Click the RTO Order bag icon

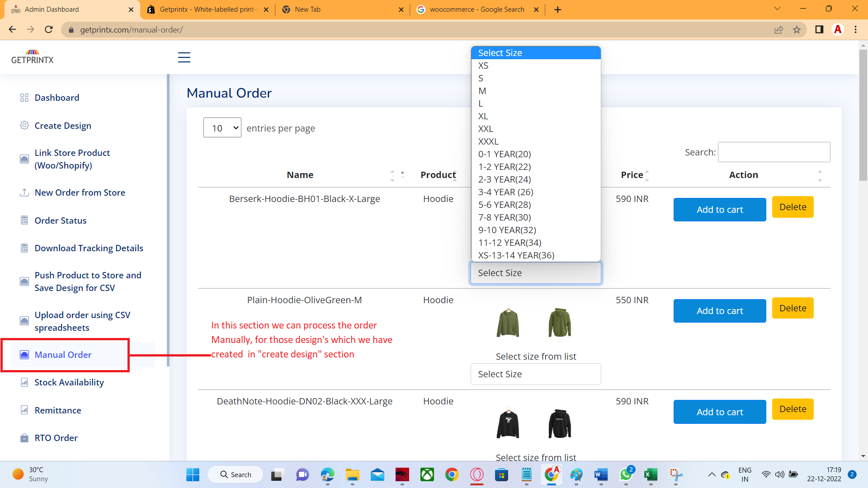click(x=24, y=438)
